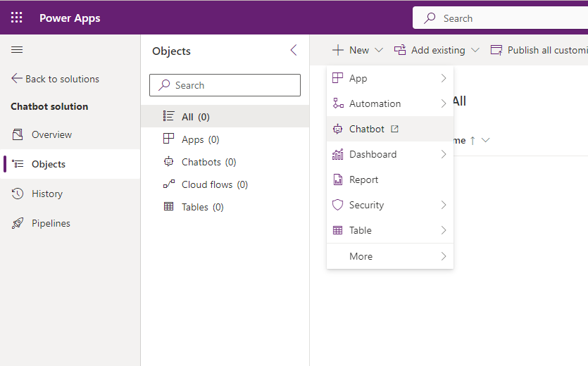Screen dimensions: 588x366
Task: Choose Automation from the New menu
Action: coord(390,103)
